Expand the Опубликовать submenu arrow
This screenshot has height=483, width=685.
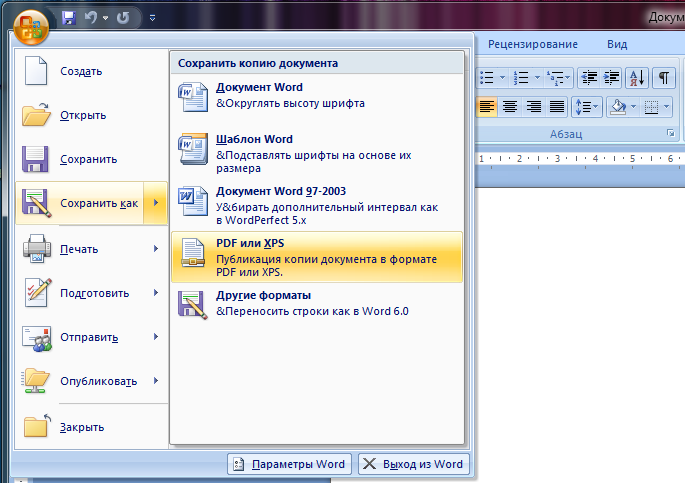156,381
